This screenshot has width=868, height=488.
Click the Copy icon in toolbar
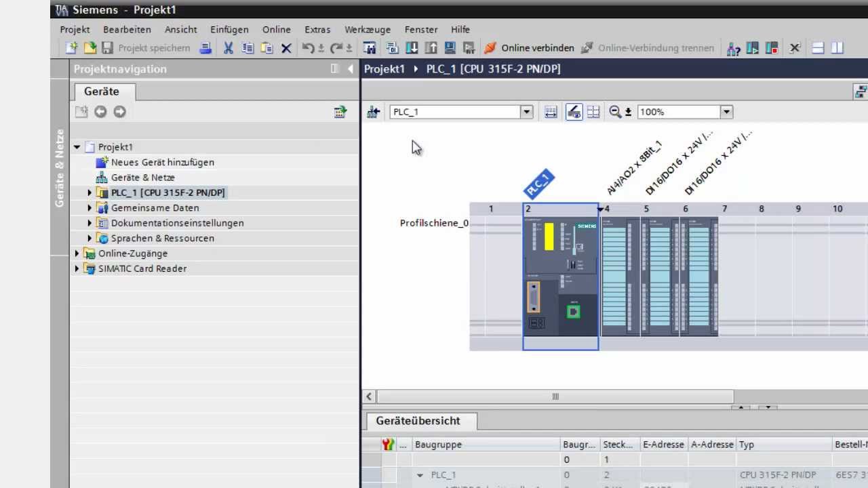tap(248, 48)
